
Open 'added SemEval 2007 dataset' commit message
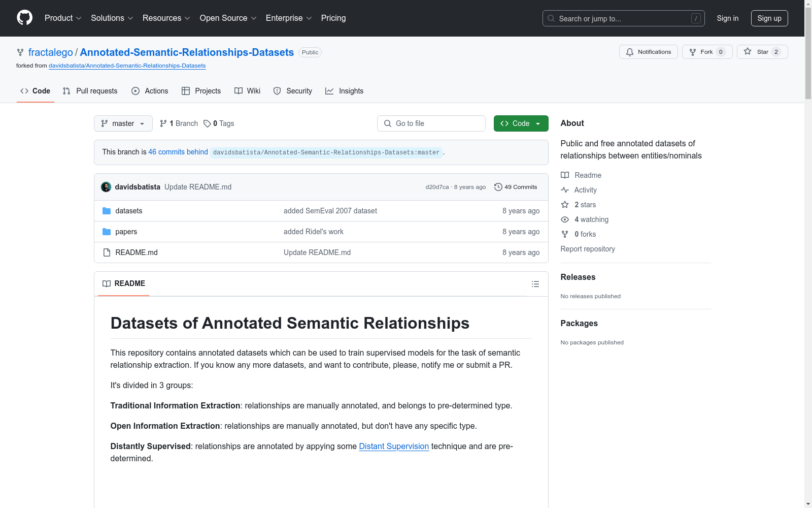click(x=330, y=211)
